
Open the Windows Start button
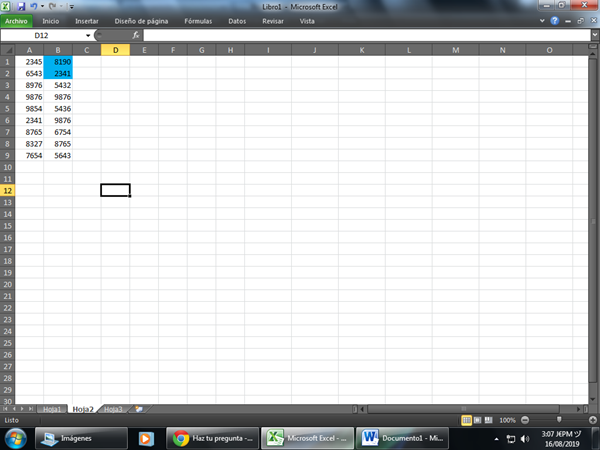click(x=15, y=438)
